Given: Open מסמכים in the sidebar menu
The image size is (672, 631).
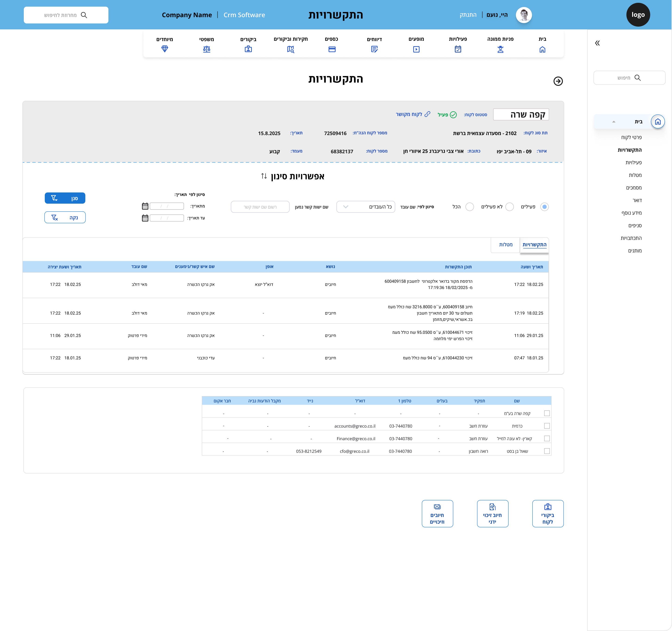Looking at the screenshot, I should (x=634, y=188).
